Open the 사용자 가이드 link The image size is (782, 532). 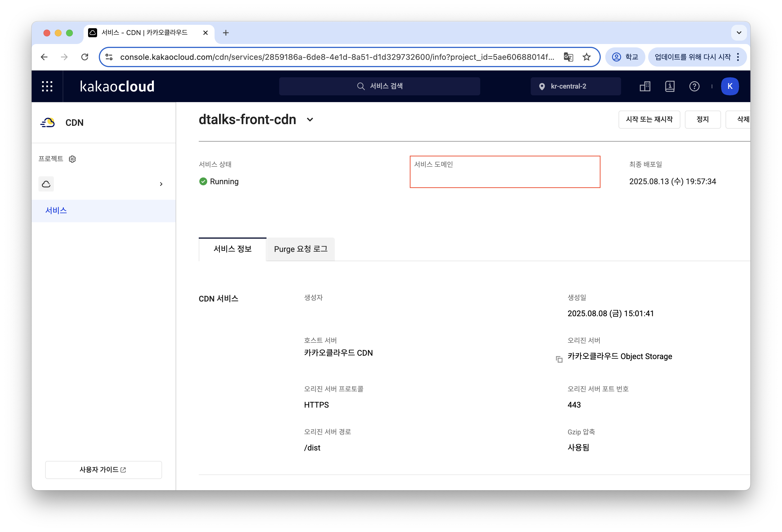pos(103,470)
